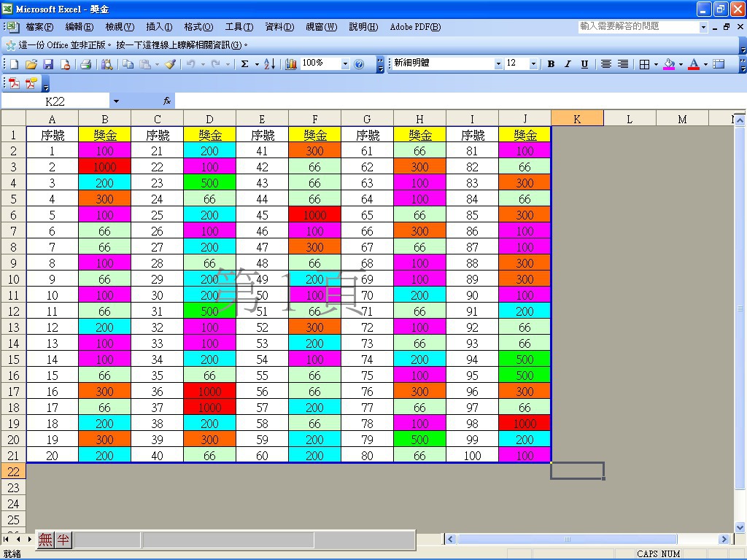This screenshot has width=747, height=560.
Task: Expand the Borders style arrow
Action: click(656, 64)
